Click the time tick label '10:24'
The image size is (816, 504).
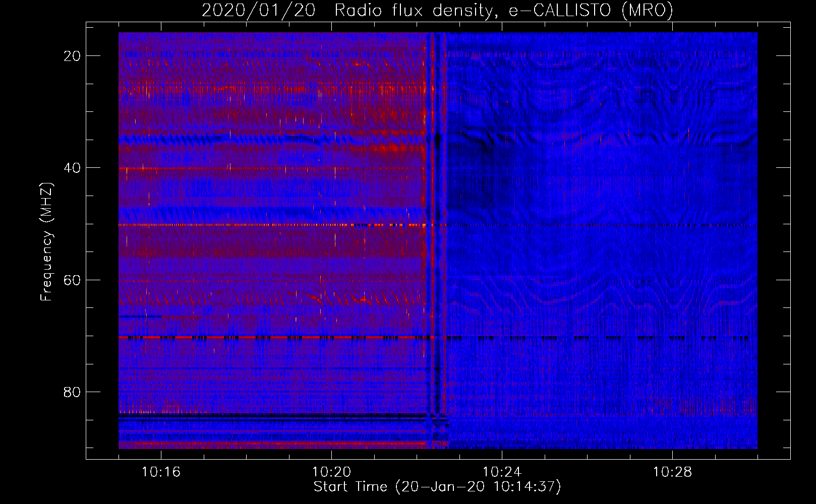click(502, 472)
